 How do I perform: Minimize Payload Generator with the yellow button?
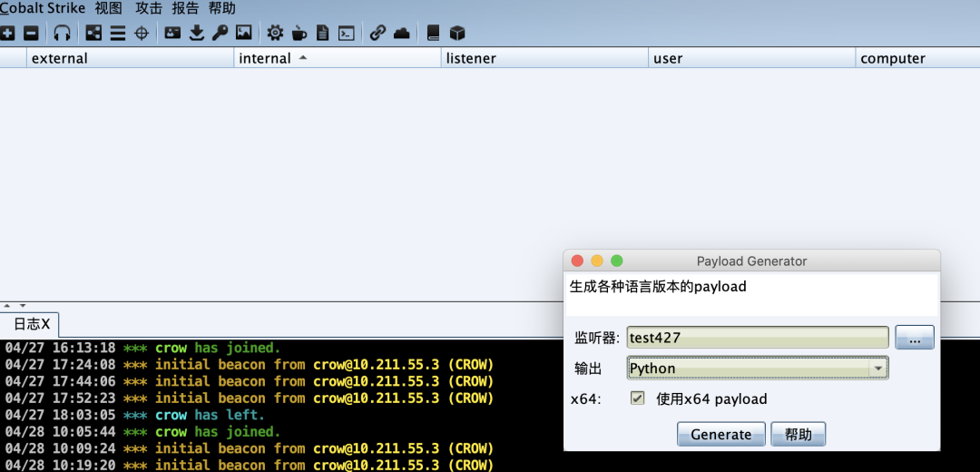[597, 261]
